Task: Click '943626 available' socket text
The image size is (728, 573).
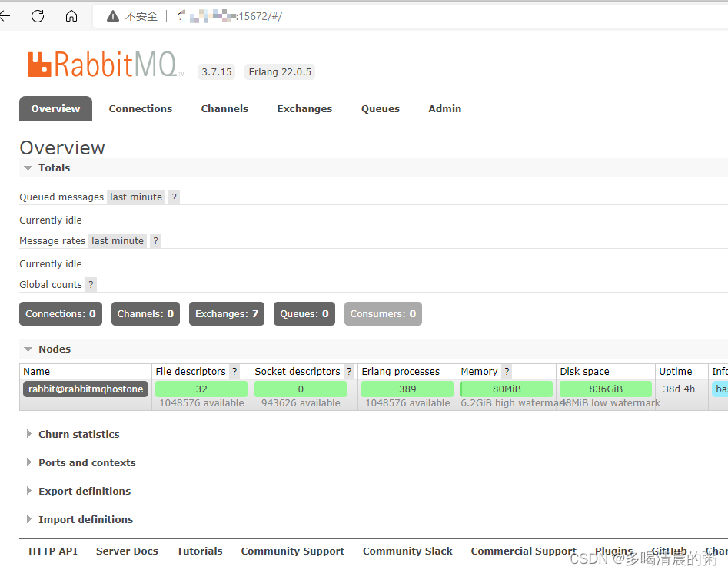Action: point(301,402)
